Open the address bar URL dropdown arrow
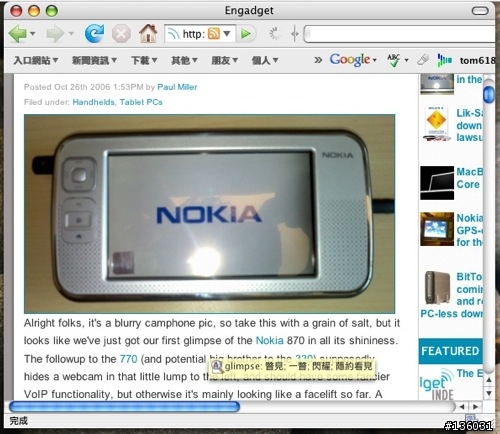 pos(227,34)
